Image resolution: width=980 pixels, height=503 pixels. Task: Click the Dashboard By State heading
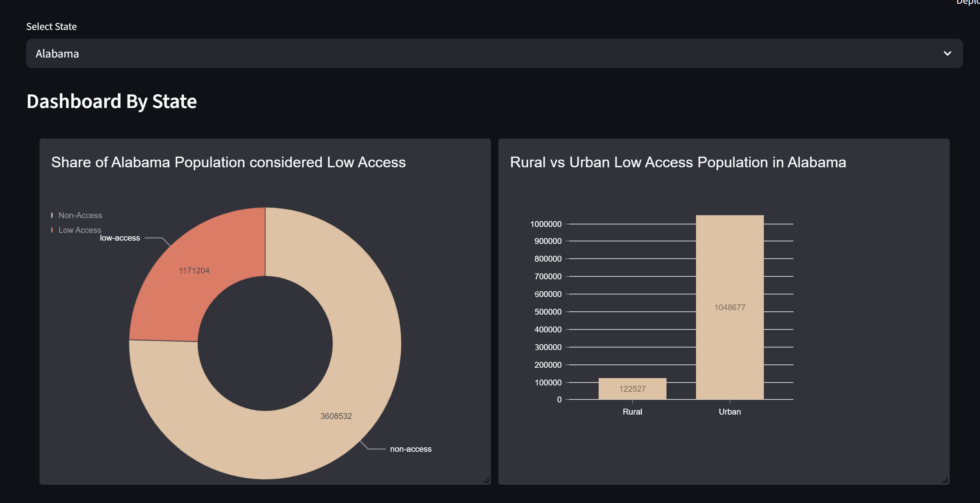pos(111,101)
